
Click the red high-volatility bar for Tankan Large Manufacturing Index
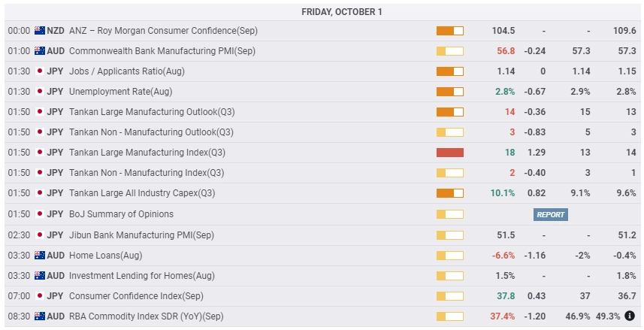pyautogui.click(x=449, y=153)
